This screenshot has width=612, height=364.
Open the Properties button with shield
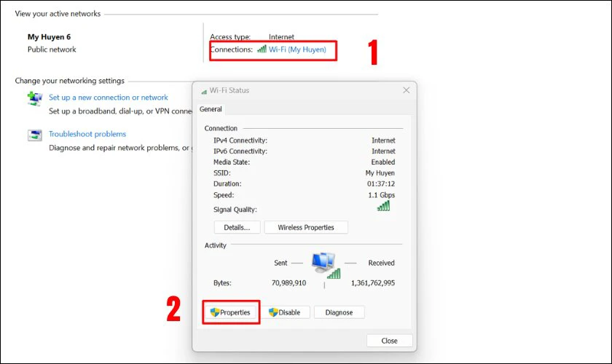click(x=231, y=312)
